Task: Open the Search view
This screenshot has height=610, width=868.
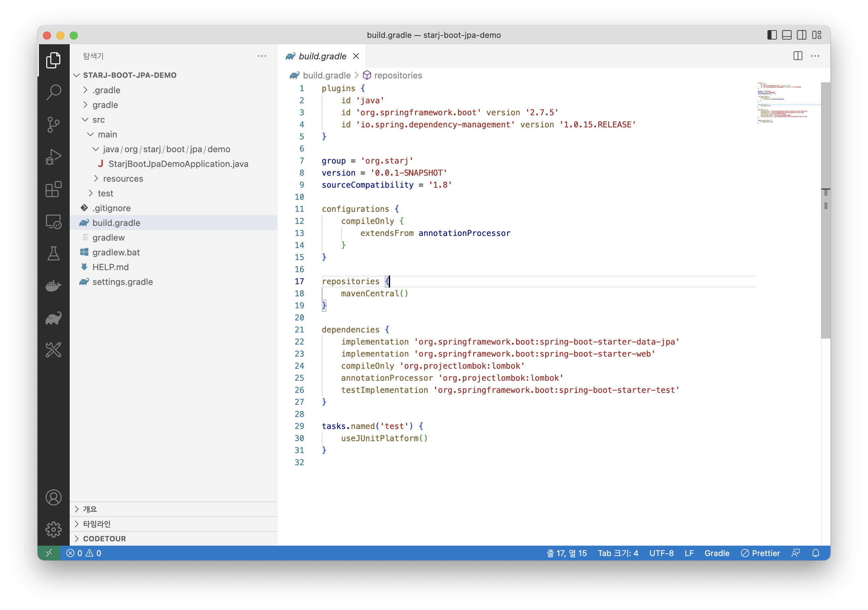Action: (53, 92)
